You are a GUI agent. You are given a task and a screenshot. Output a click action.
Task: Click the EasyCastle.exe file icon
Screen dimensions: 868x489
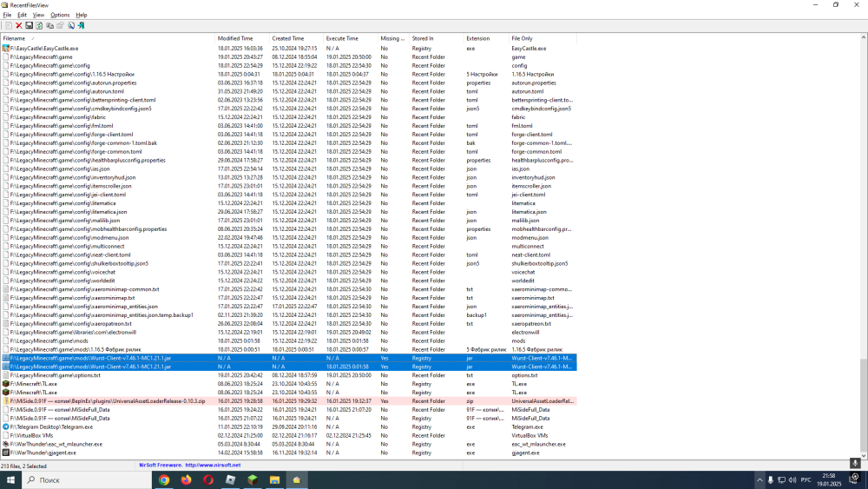click(5, 48)
